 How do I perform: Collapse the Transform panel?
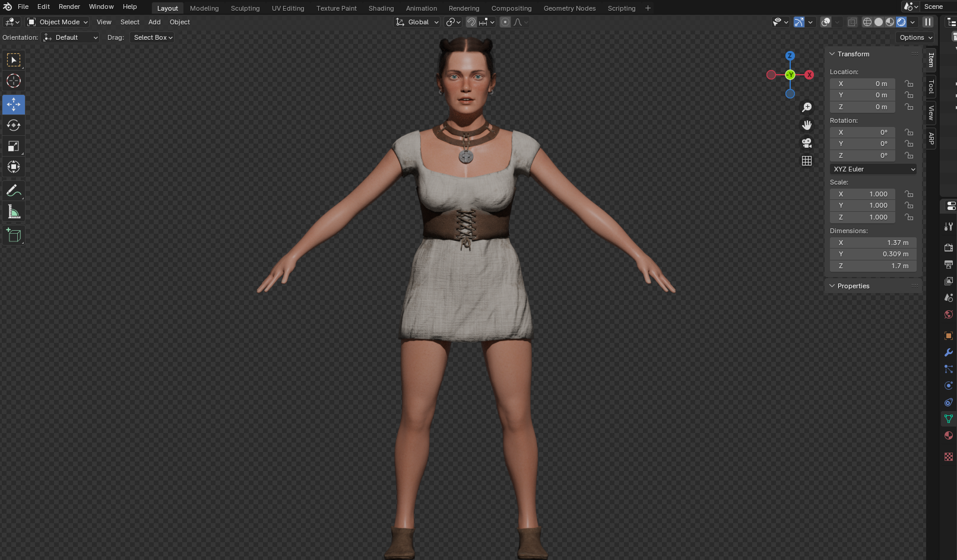click(832, 54)
